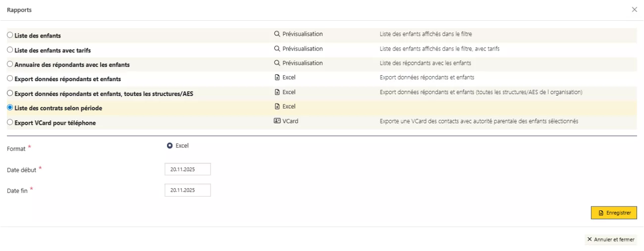The width and height of the screenshot is (644, 251).
Task: Click preview magnifier for Annuaire des répondants
Action: 277,63
